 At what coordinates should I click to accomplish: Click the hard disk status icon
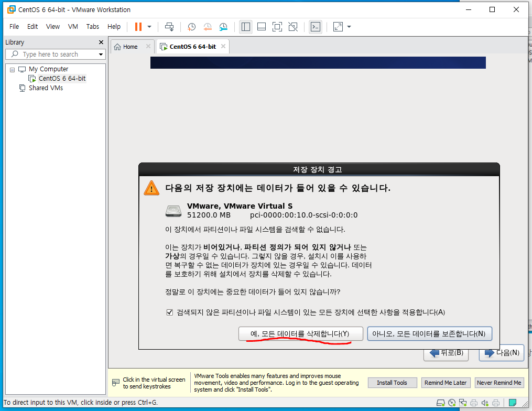[440, 403]
